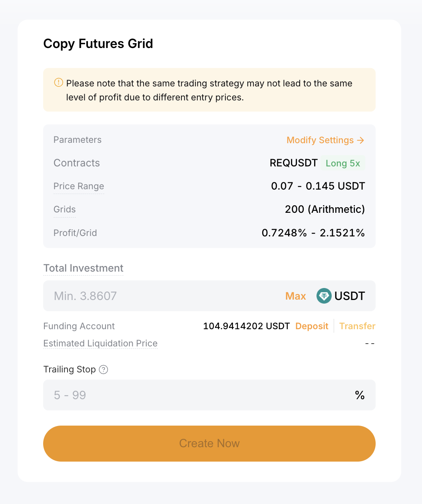Click the warning info icon in notice
Screen dimensions: 422x504
coord(58,83)
